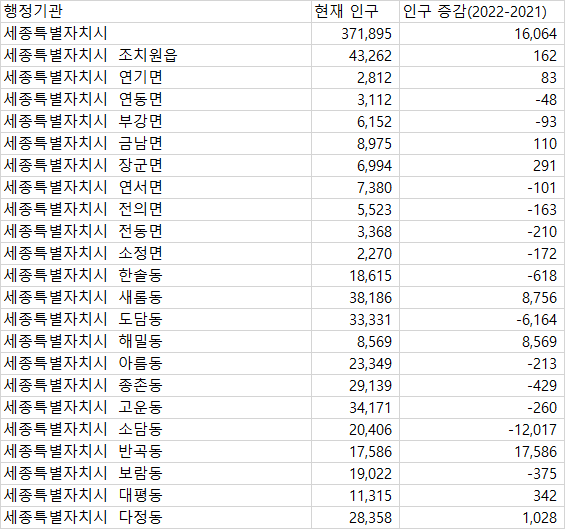Click the 3,368 population cell

(x=355, y=232)
